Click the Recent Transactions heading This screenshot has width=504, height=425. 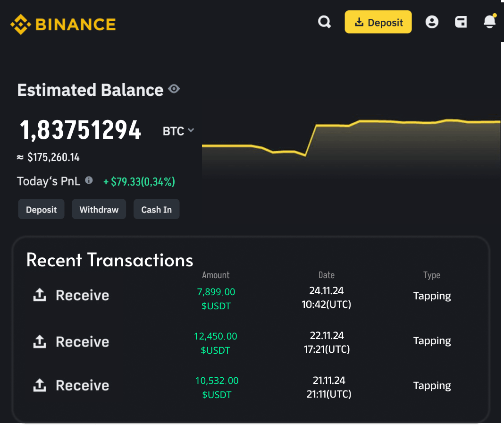tap(109, 260)
